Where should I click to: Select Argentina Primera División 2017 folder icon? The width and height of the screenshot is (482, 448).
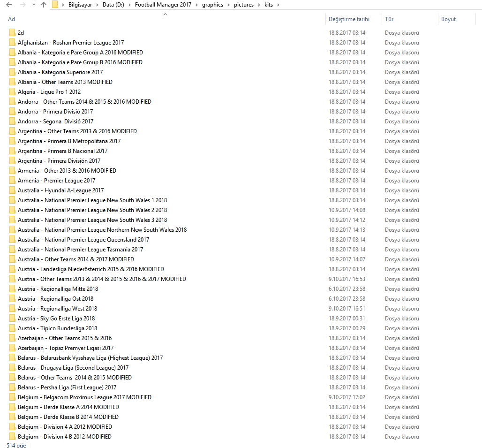pos(12,161)
